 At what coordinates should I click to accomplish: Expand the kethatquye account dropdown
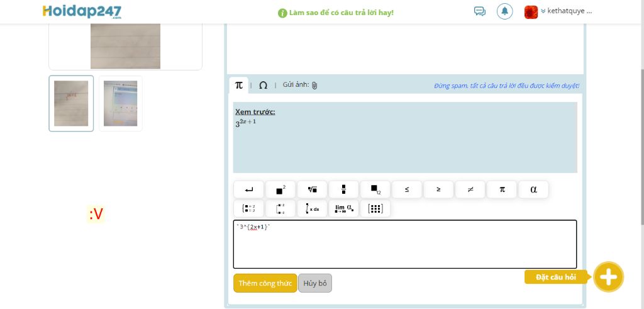point(567,11)
